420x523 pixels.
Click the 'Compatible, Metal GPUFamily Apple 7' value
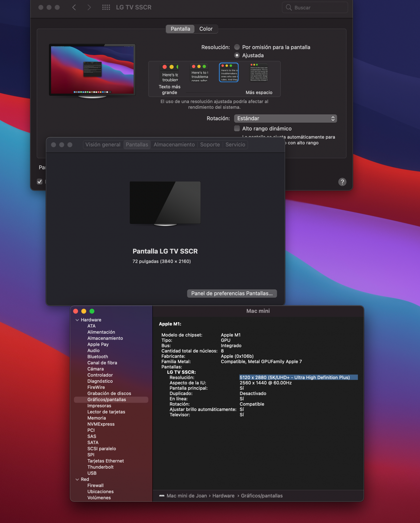click(261, 362)
